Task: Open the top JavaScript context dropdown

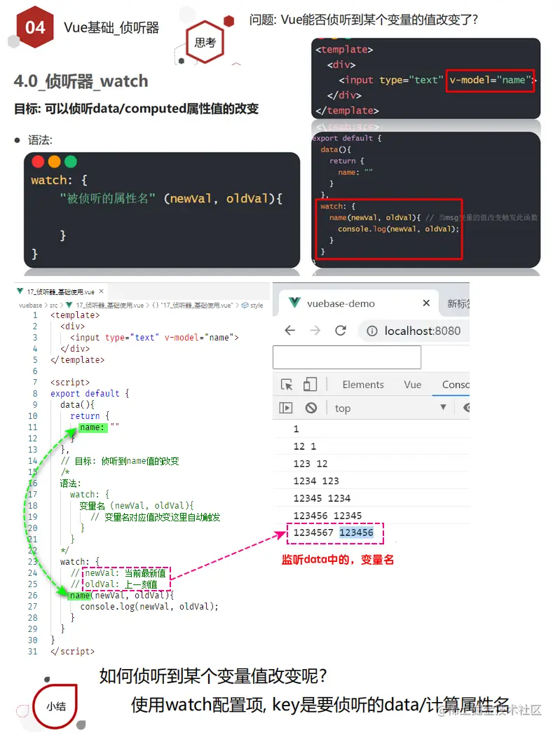Action: pos(390,408)
